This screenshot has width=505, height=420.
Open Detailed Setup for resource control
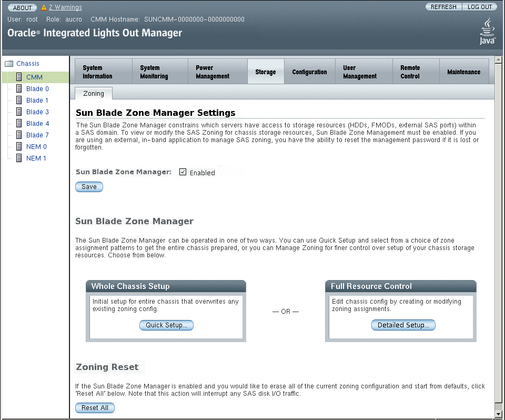click(x=403, y=325)
